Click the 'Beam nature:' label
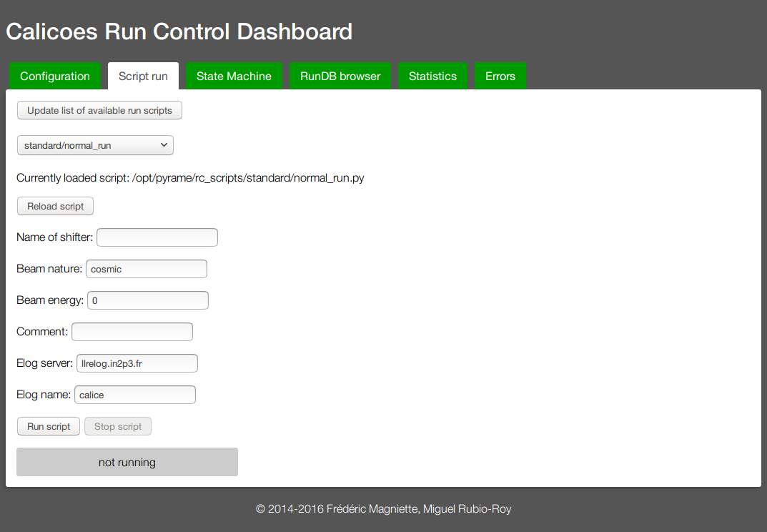Viewport: 767px width, 532px height. (49, 269)
